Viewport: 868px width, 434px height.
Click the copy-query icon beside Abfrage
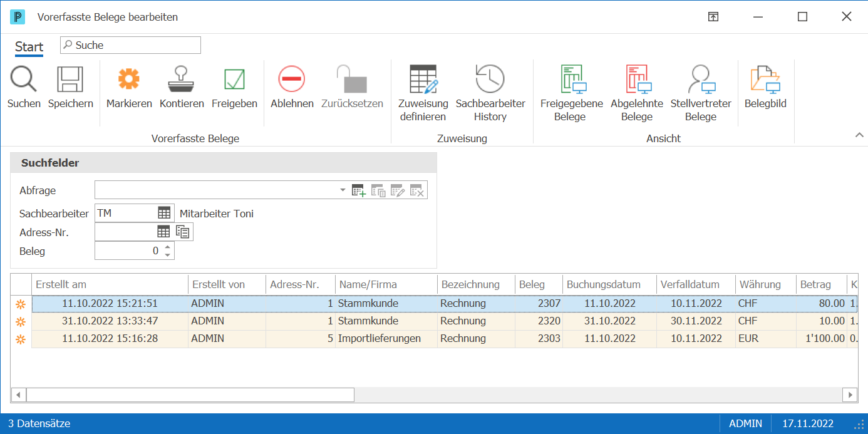pyautogui.click(x=378, y=190)
